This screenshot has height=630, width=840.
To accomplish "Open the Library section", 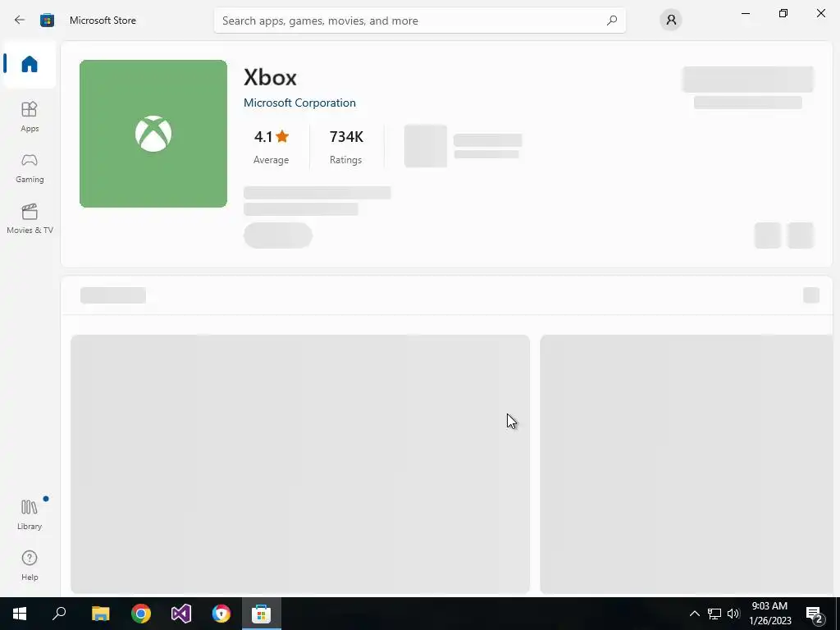I will pos(30,514).
